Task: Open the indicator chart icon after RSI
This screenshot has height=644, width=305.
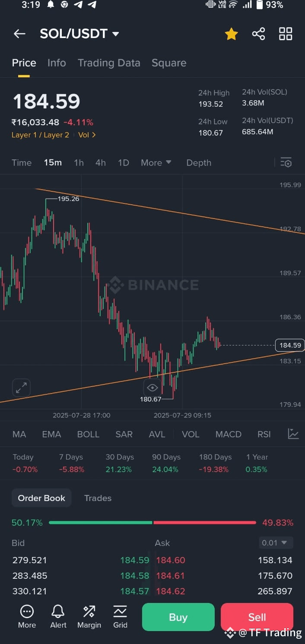Action: point(293,434)
